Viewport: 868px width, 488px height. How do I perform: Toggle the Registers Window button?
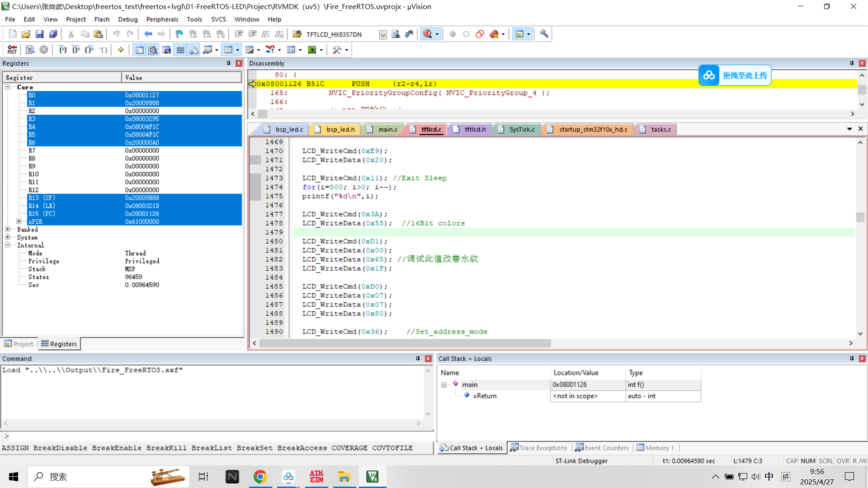coord(180,50)
